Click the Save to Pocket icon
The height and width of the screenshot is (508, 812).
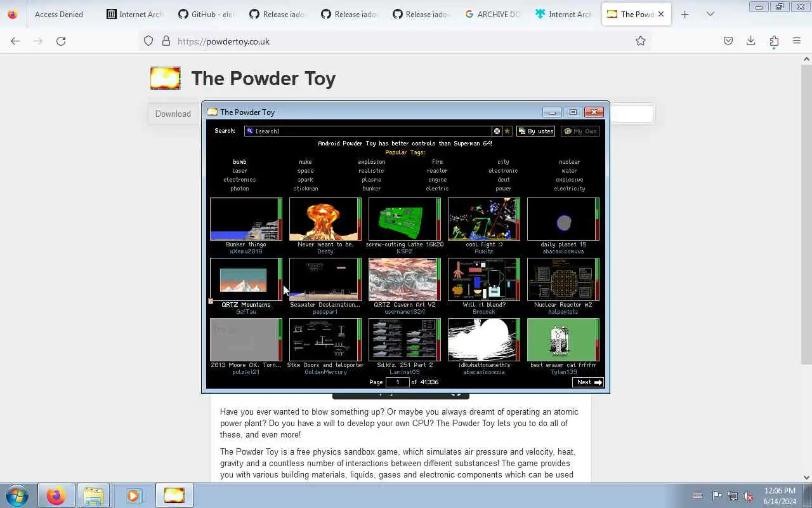728,41
